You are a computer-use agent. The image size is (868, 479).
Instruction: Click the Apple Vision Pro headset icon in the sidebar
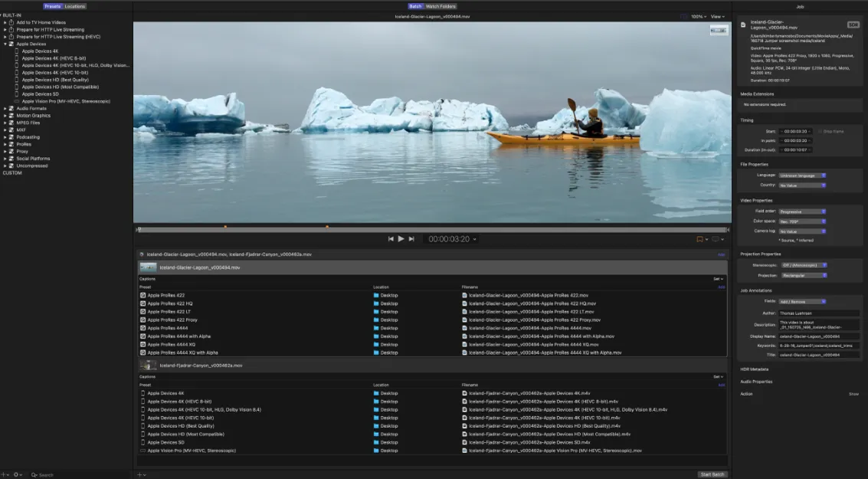point(17,101)
